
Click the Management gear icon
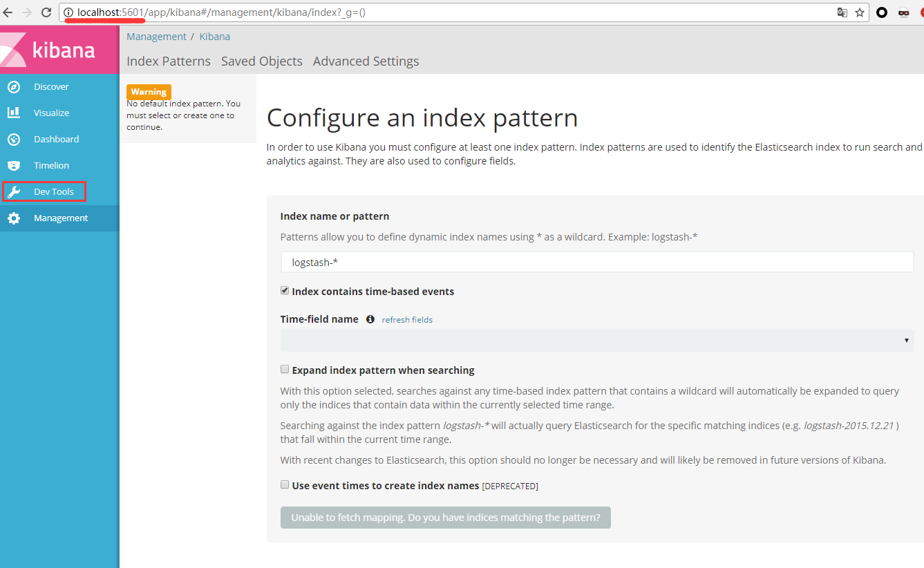(x=14, y=218)
